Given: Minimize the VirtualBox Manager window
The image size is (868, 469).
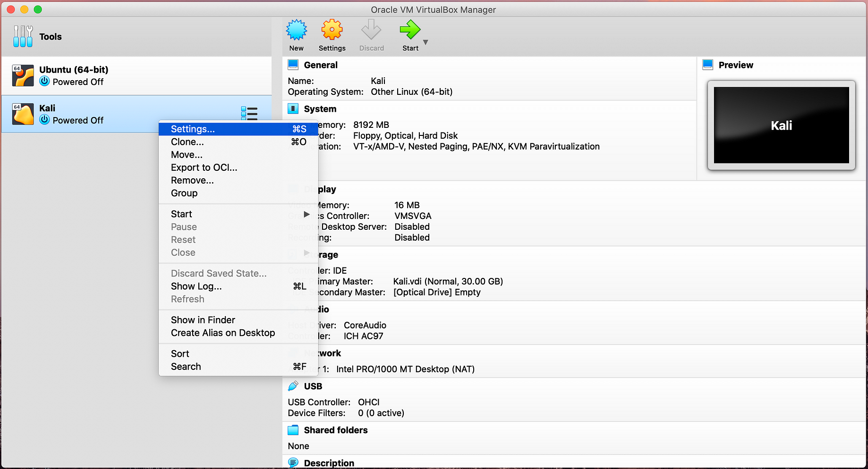Looking at the screenshot, I should tap(25, 9).
